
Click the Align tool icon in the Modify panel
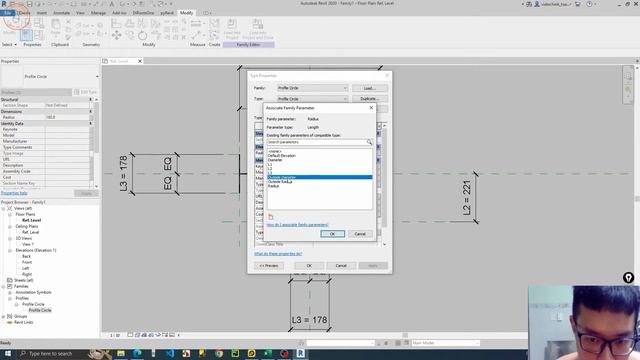(x=116, y=23)
